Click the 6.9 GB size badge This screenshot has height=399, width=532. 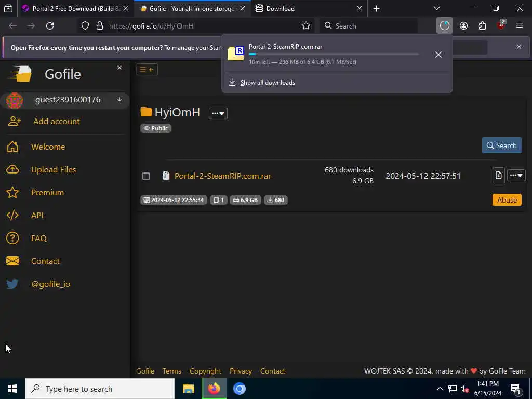tap(245, 200)
